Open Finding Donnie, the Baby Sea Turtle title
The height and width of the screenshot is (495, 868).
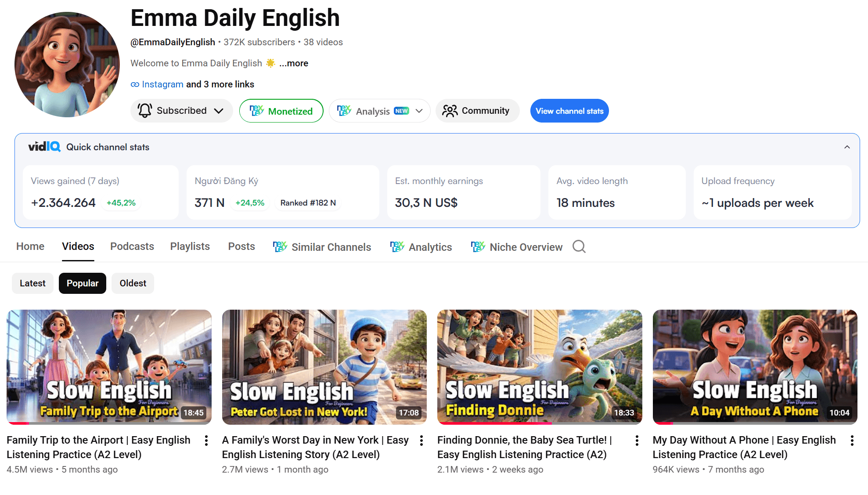[525, 447]
